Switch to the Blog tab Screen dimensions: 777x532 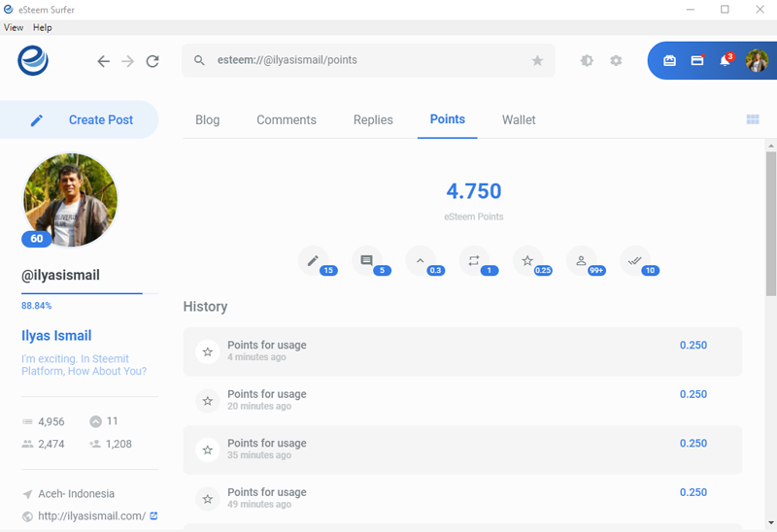[207, 119]
